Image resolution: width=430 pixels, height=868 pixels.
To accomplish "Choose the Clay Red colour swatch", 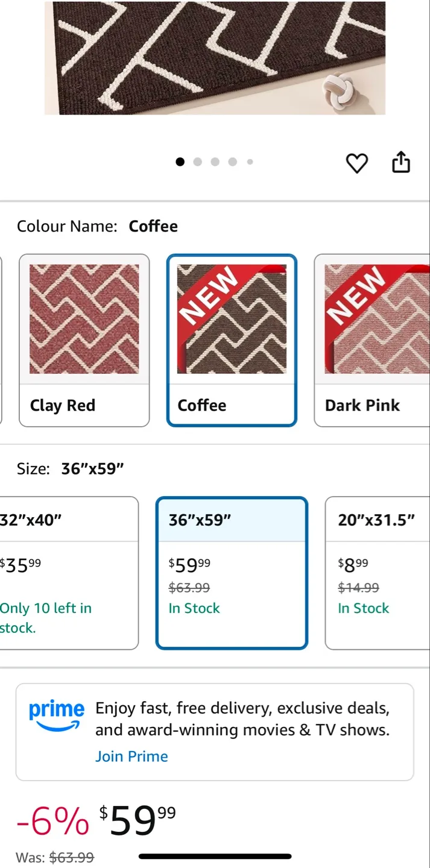I will (84, 339).
